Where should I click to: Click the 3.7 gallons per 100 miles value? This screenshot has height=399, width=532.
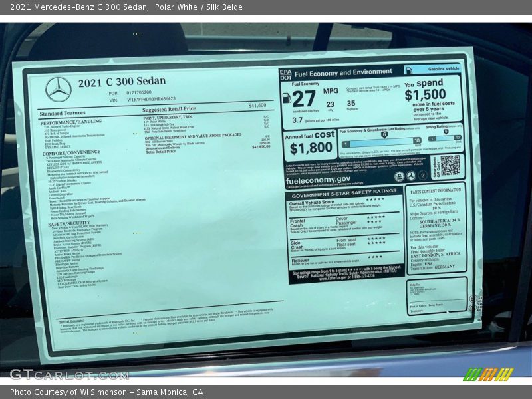click(x=297, y=120)
